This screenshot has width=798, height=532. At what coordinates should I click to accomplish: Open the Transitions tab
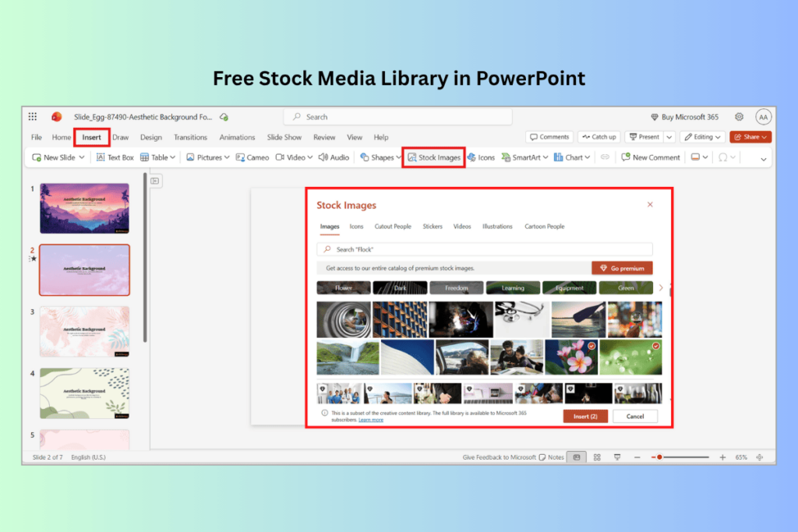190,137
